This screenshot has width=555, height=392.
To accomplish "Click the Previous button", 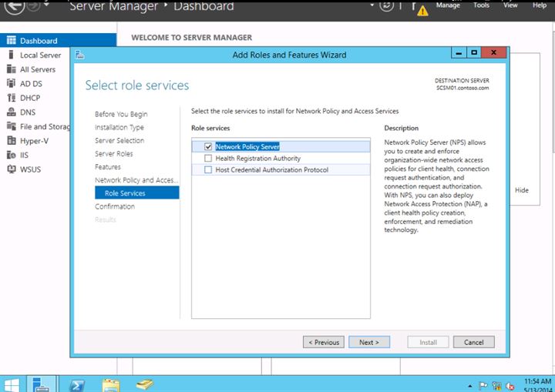I will click(x=324, y=342).
